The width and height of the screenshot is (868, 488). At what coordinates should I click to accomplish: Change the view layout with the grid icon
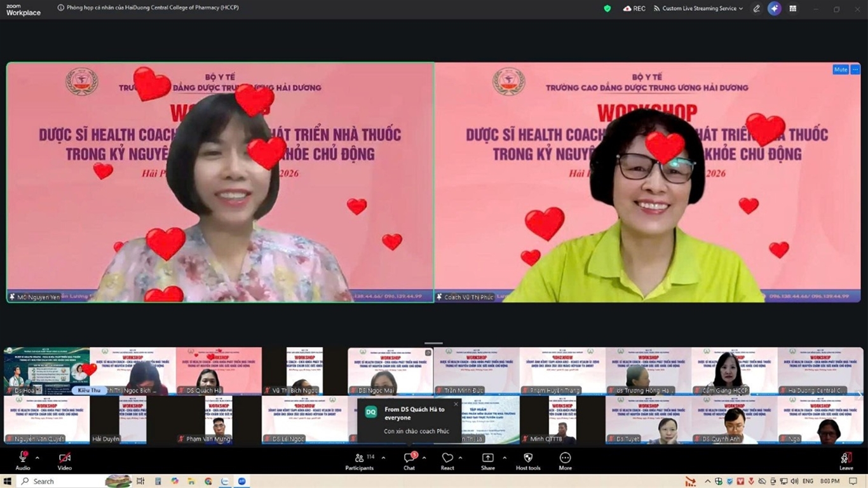(x=793, y=8)
